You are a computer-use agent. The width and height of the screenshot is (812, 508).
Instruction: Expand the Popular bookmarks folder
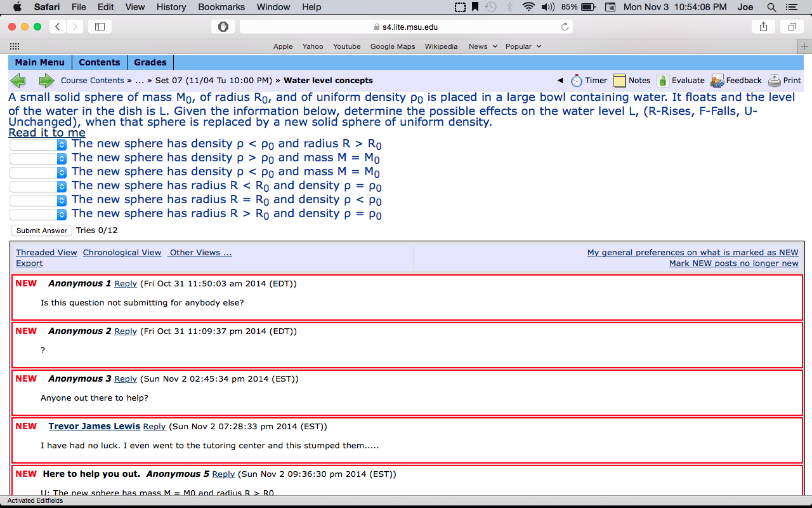[x=523, y=46]
